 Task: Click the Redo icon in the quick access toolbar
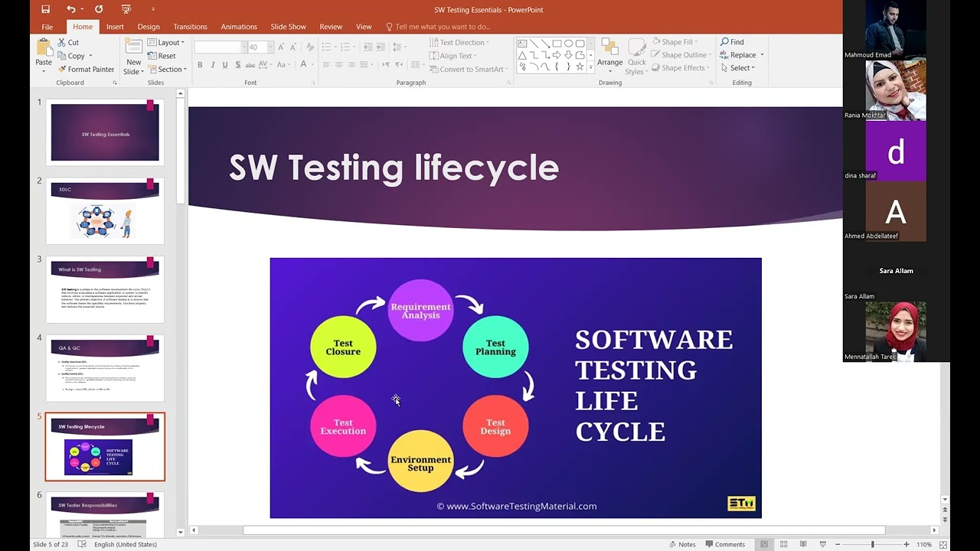99,9
